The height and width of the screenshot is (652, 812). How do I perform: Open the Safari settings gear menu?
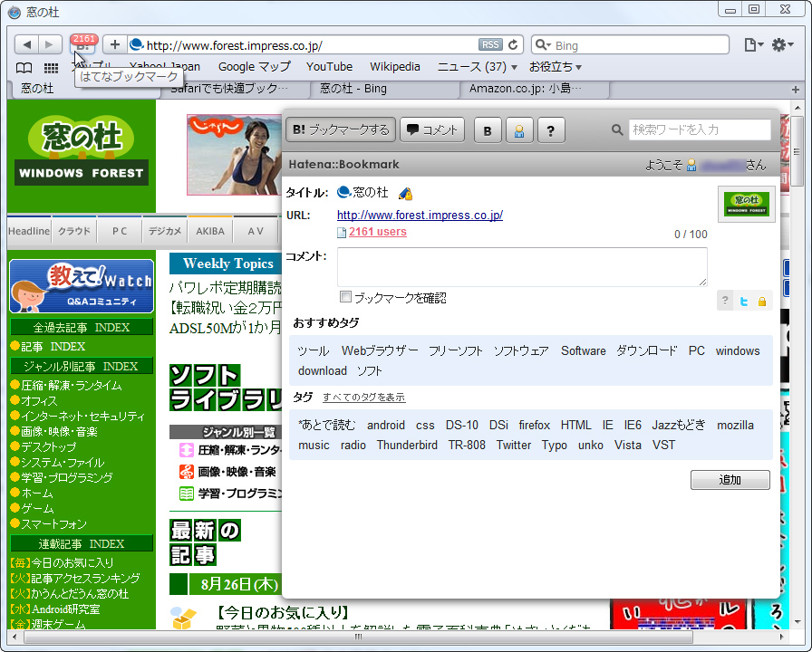781,45
